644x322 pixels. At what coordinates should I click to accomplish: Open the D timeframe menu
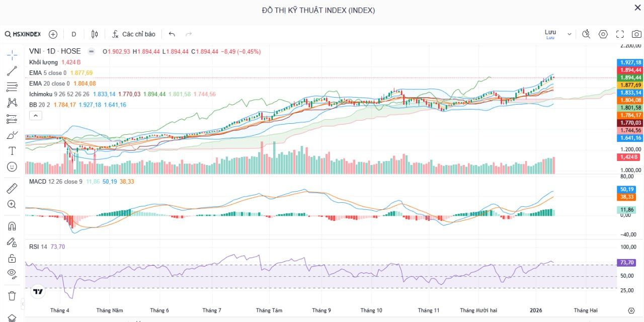[x=73, y=34]
